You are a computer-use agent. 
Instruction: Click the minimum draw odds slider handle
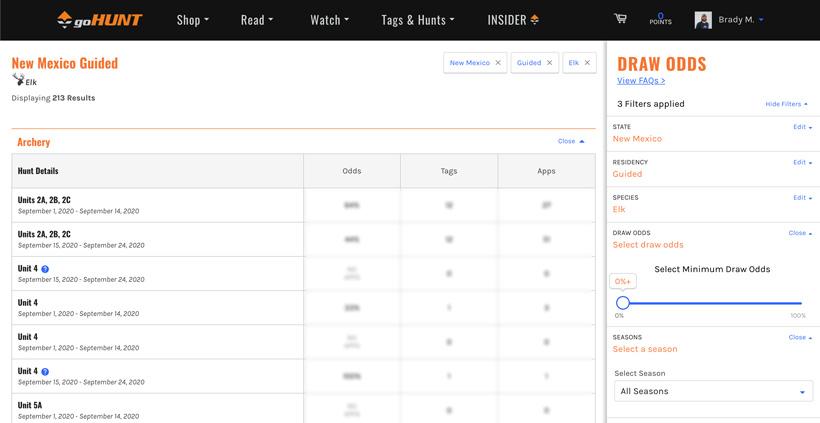(623, 303)
